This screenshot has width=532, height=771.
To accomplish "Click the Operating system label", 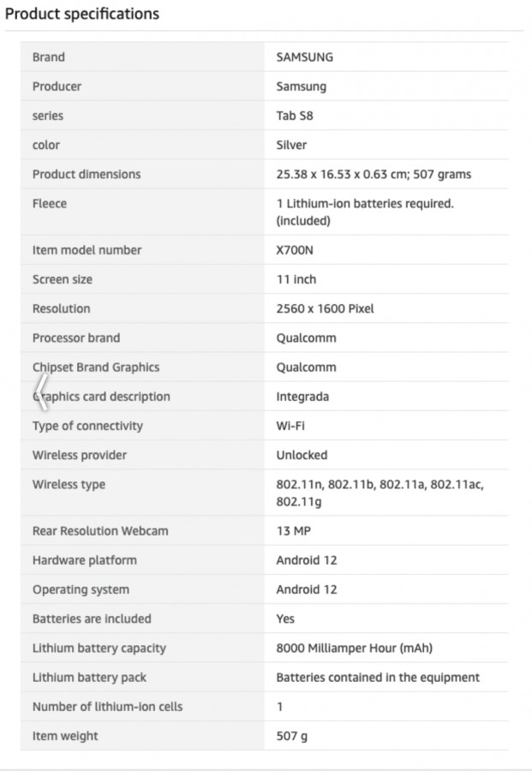I will coord(81,589).
